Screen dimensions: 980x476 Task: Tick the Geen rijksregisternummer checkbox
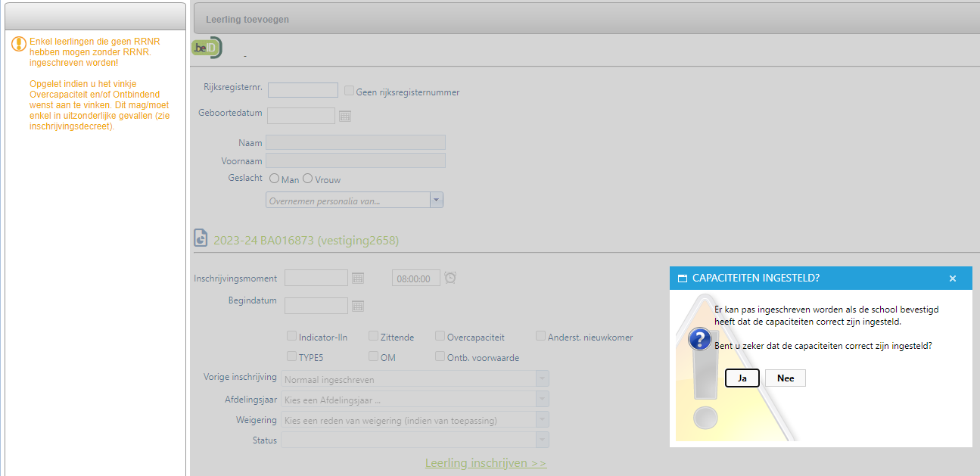pos(349,92)
